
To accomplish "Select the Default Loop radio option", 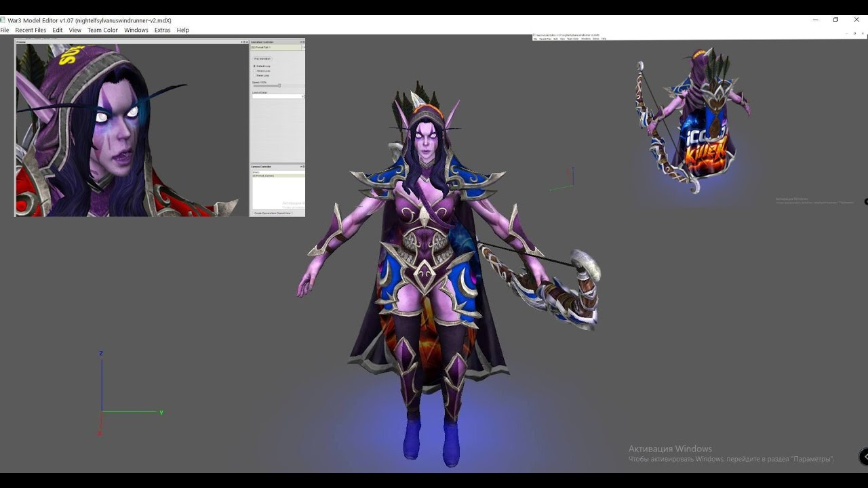I will [262, 66].
